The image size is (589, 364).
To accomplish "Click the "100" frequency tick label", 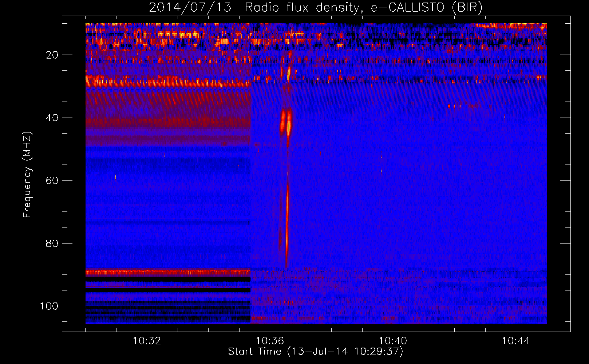I will [x=49, y=306].
